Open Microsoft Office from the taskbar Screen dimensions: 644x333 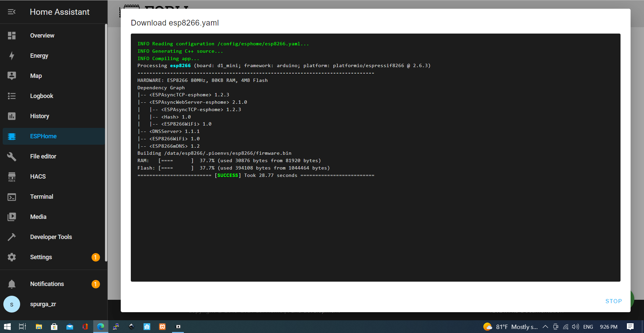coord(85,327)
